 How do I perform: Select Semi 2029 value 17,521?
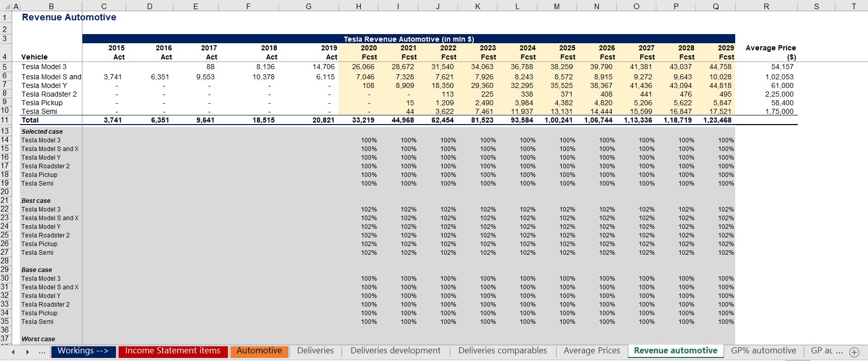[x=720, y=111]
